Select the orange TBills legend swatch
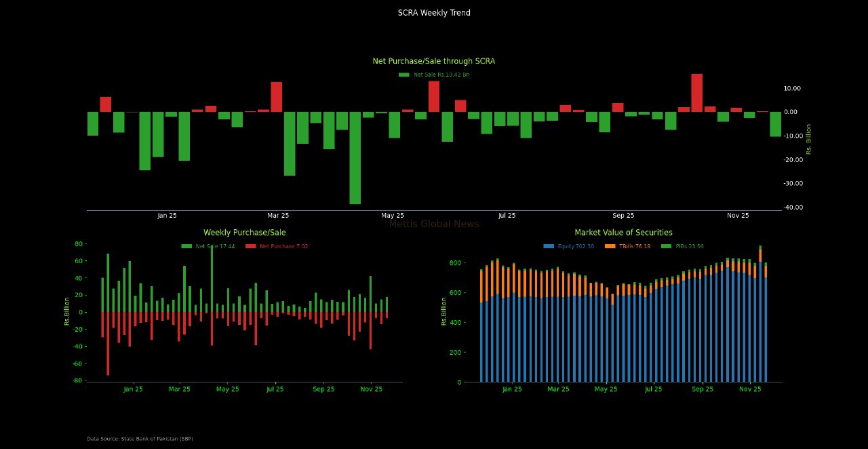 [610, 246]
